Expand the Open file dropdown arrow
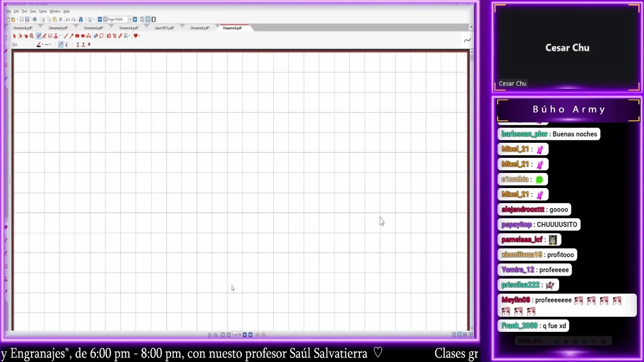The image size is (644, 362). [x=17, y=20]
